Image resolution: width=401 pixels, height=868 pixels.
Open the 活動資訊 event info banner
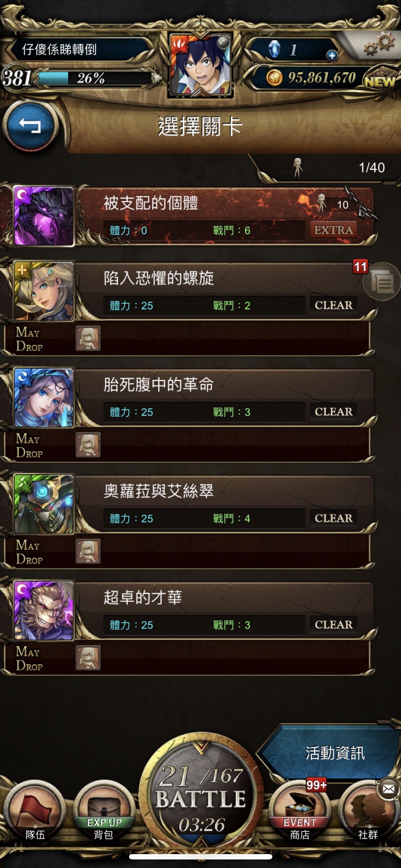point(330,753)
